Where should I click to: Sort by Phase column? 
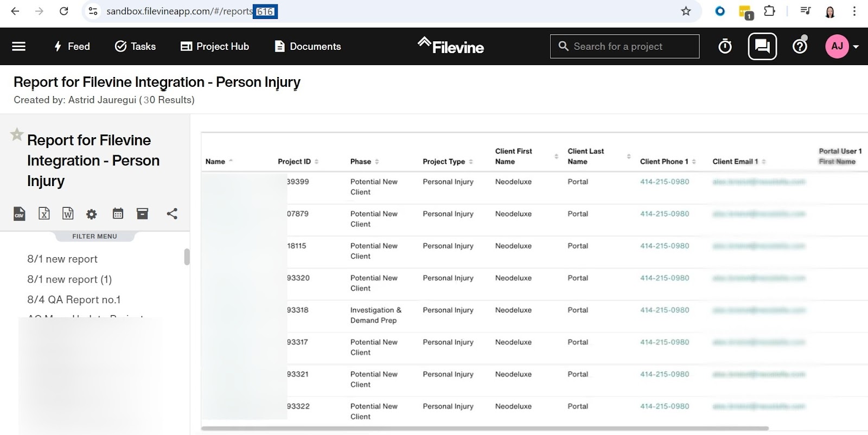(365, 162)
